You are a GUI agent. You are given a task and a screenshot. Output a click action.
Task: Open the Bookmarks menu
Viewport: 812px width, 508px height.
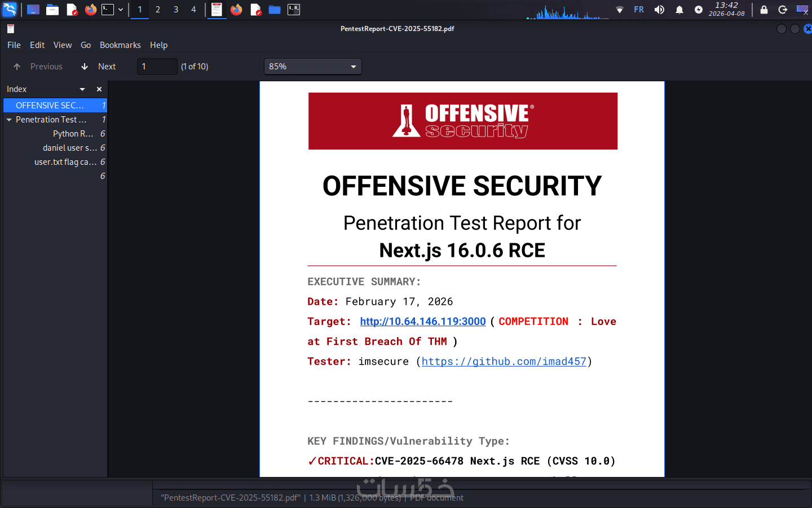120,45
